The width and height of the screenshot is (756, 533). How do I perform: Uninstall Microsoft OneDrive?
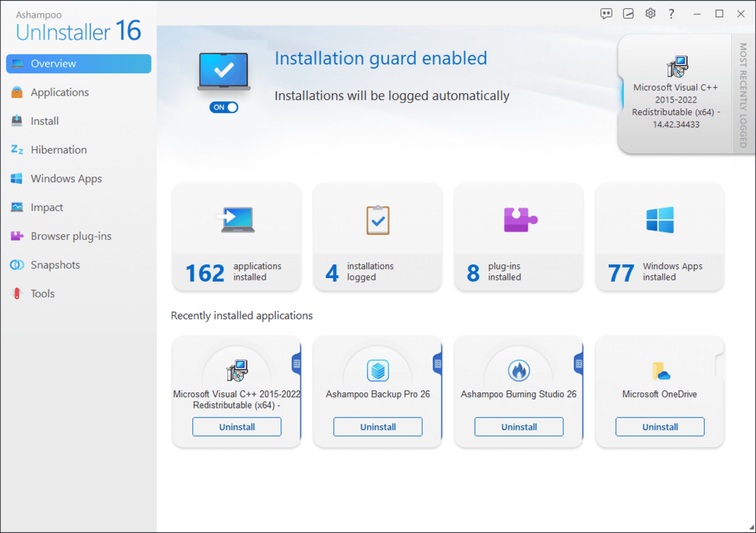[x=659, y=427]
